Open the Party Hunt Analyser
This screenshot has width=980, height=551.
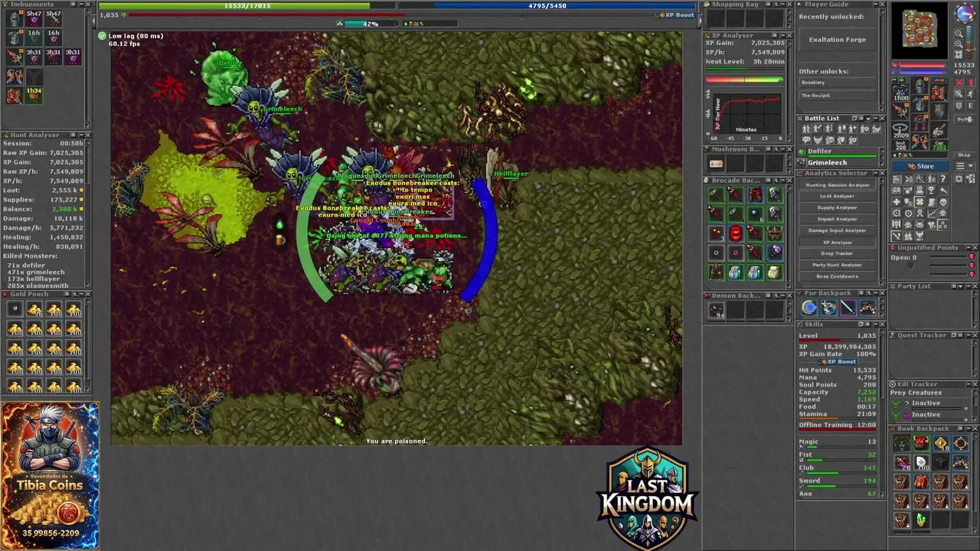[837, 265]
